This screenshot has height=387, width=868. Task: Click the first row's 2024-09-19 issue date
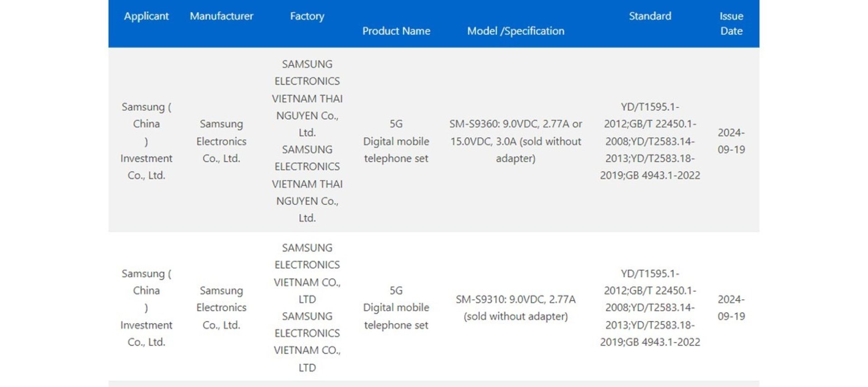pos(731,141)
